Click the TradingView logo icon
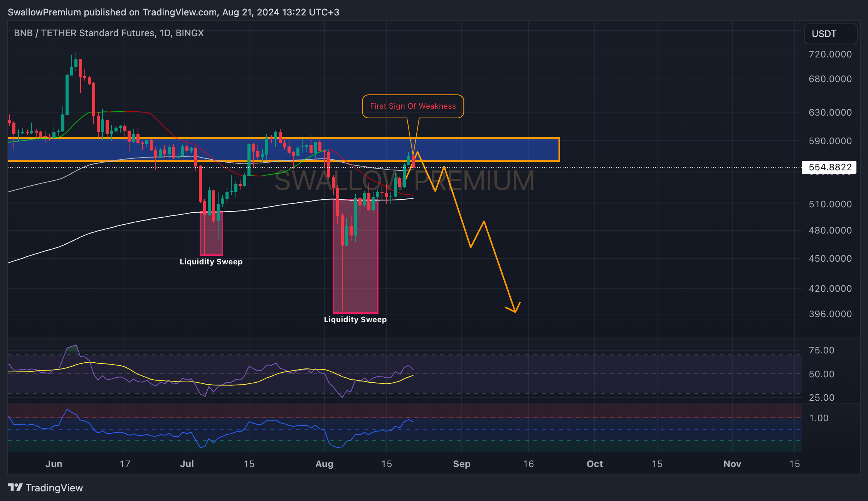The height and width of the screenshot is (501, 868). (x=15, y=488)
